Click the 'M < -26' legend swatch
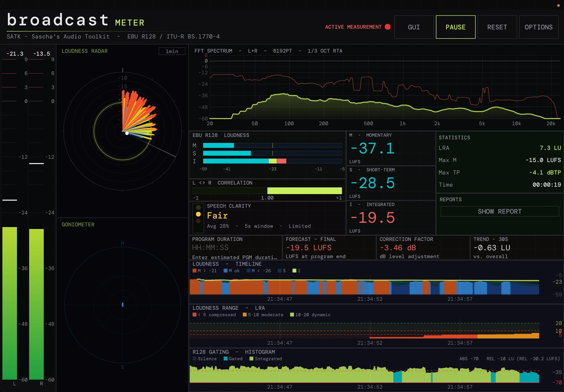564x392 pixels. (248, 271)
